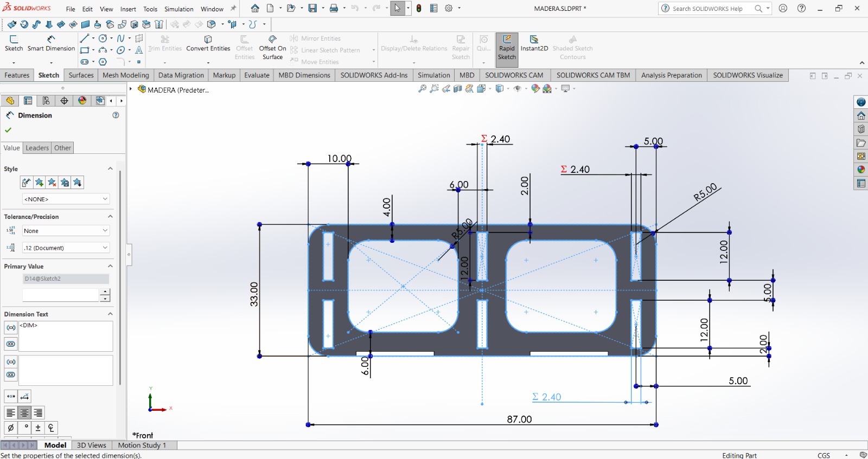
Task: Open the Motion Study 1 tab
Action: (142, 445)
